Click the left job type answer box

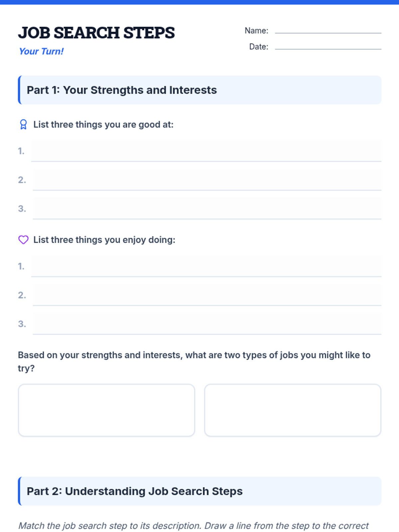(106, 410)
